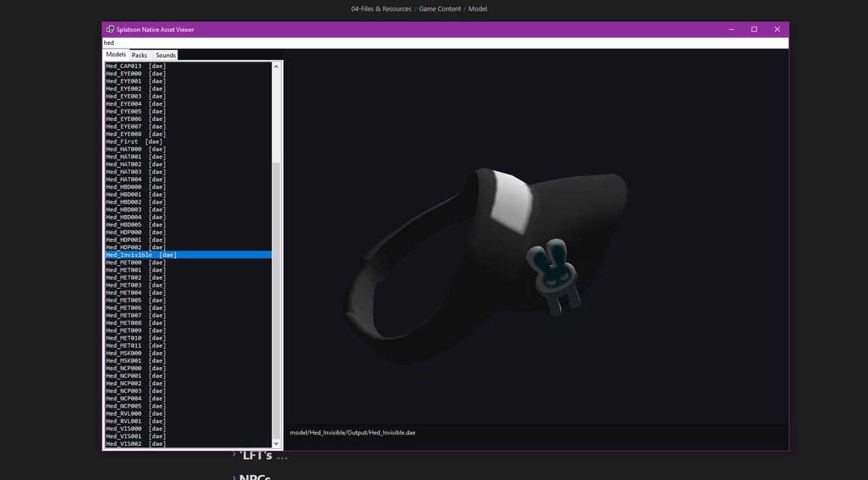This screenshot has width=868, height=480.
Task: Open the Sounds tab
Action: (166, 55)
